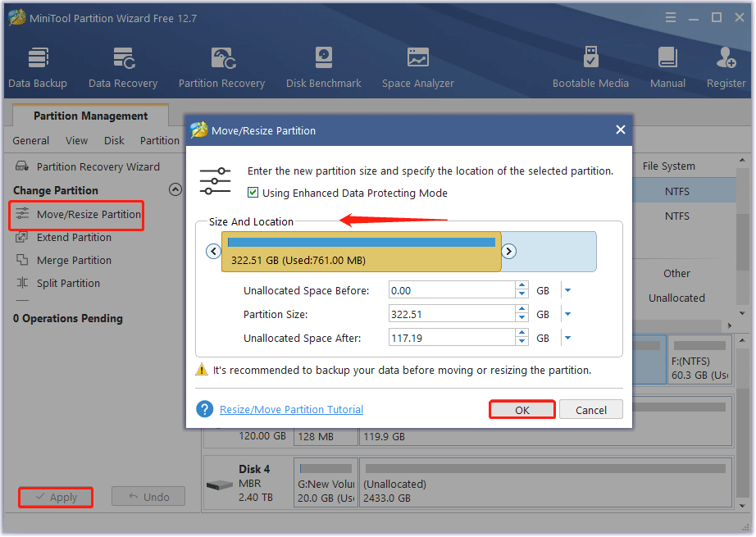
Task: Open Partition Recovery tool
Action: pyautogui.click(x=221, y=67)
